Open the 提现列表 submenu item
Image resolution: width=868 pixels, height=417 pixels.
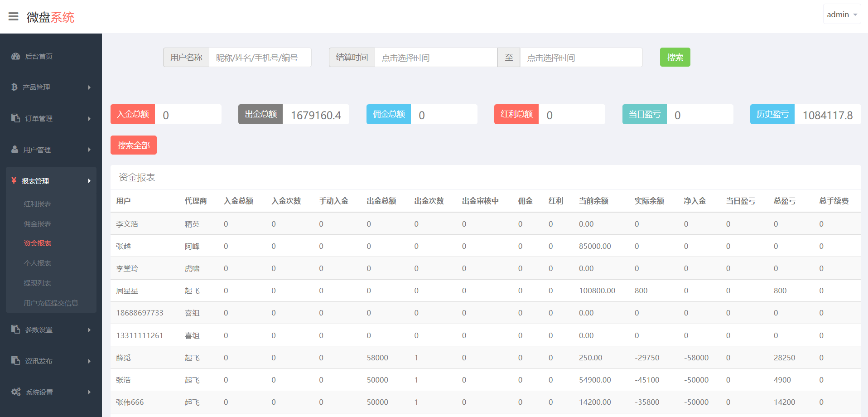coord(38,283)
